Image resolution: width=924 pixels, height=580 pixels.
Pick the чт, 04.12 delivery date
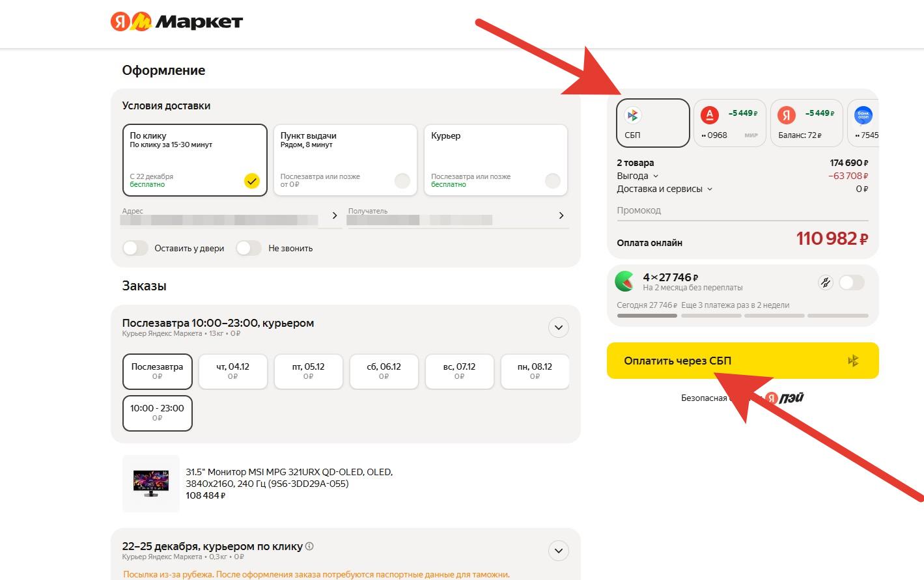pyautogui.click(x=233, y=371)
